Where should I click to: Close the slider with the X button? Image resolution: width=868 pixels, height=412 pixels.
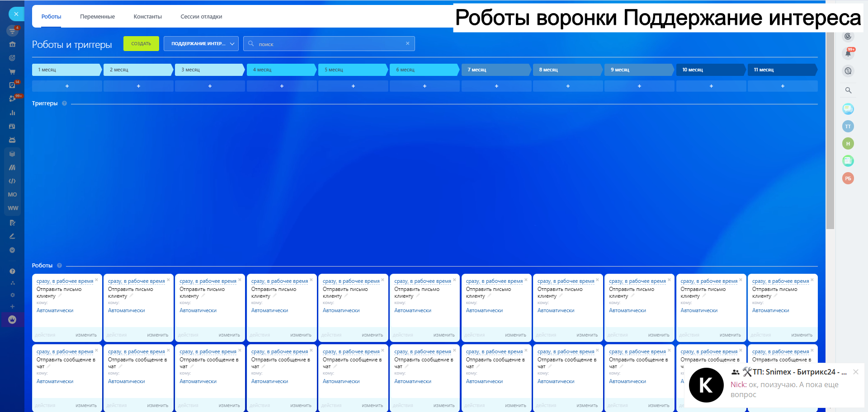point(16,14)
